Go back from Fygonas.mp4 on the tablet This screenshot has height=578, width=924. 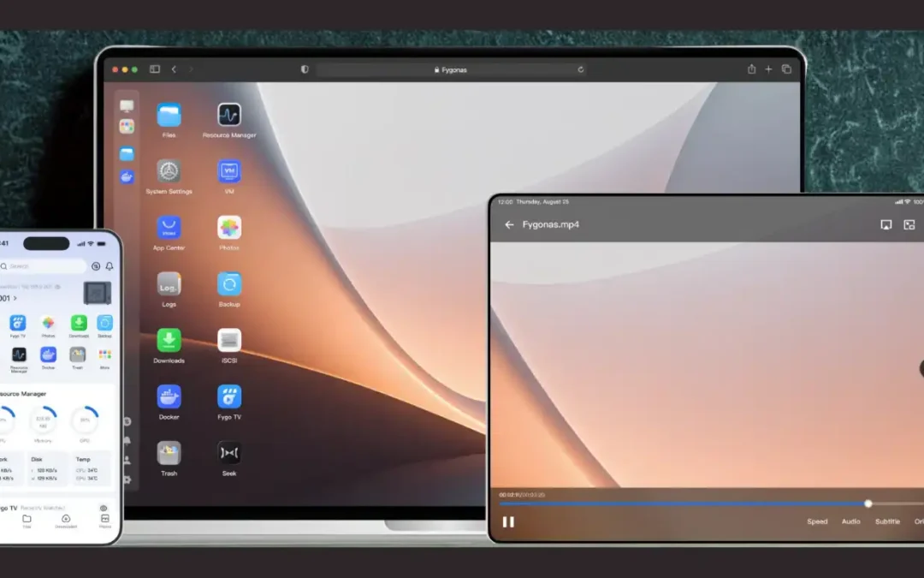coord(509,224)
